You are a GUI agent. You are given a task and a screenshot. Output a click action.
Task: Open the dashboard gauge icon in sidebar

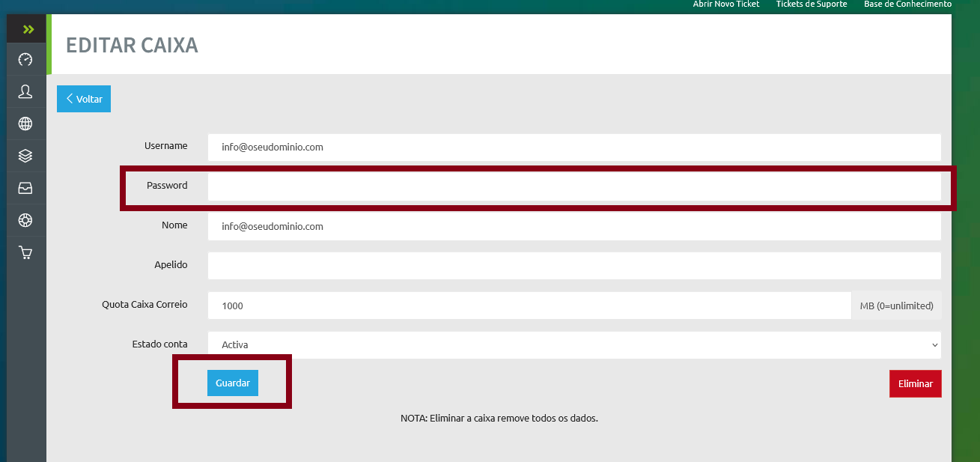click(25, 59)
